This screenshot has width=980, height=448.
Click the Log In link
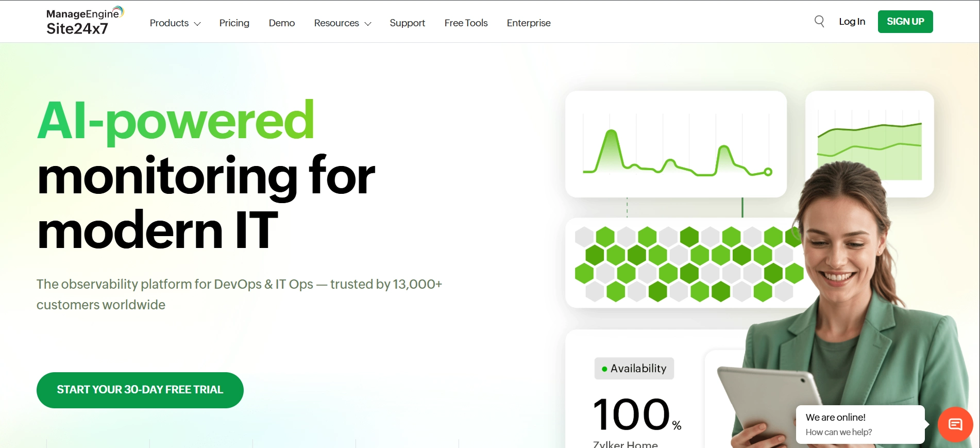click(x=852, y=22)
